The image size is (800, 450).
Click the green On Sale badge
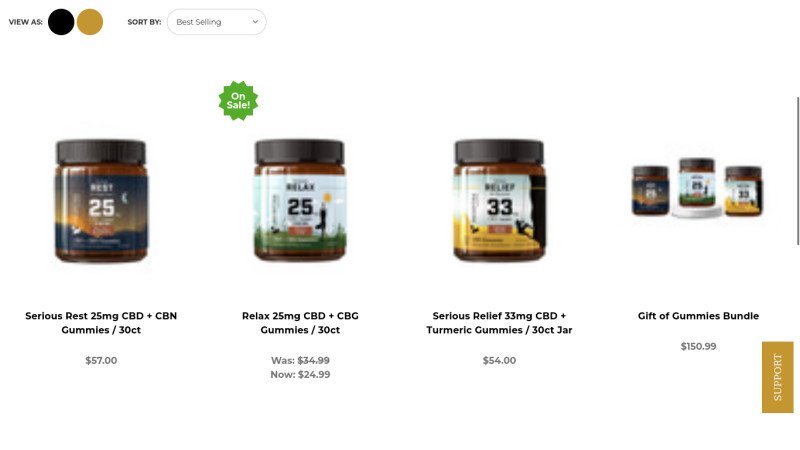tap(238, 101)
